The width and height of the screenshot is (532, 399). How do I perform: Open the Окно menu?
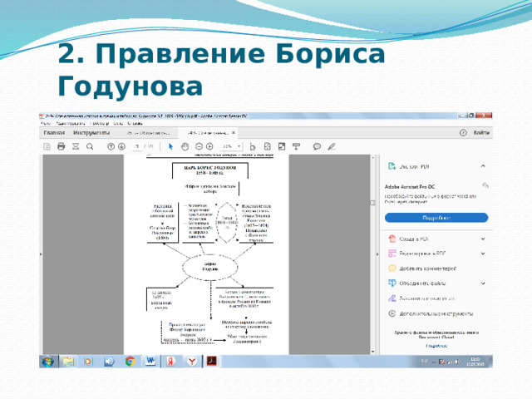point(118,124)
